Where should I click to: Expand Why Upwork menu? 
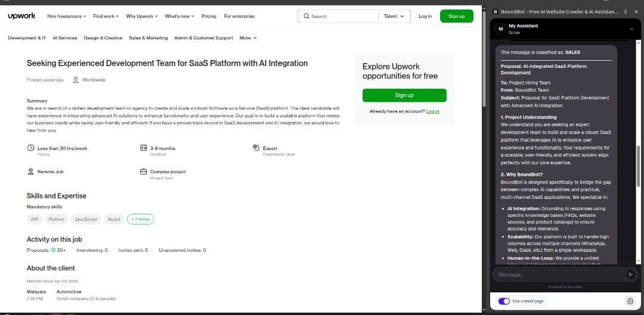(x=142, y=17)
